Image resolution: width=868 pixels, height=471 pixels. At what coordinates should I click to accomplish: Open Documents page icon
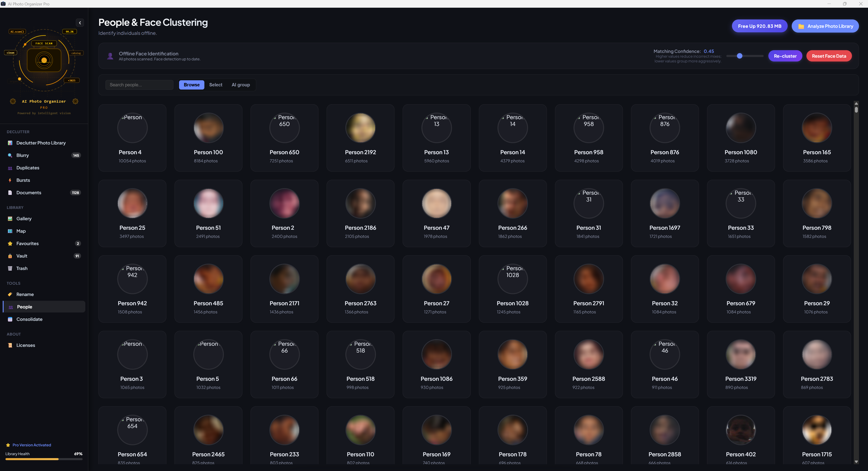click(10, 193)
